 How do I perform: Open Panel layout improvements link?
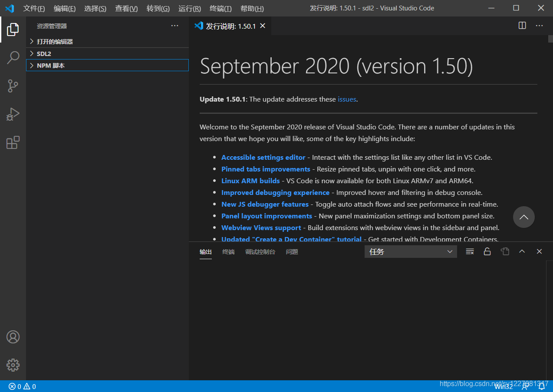[x=267, y=216]
